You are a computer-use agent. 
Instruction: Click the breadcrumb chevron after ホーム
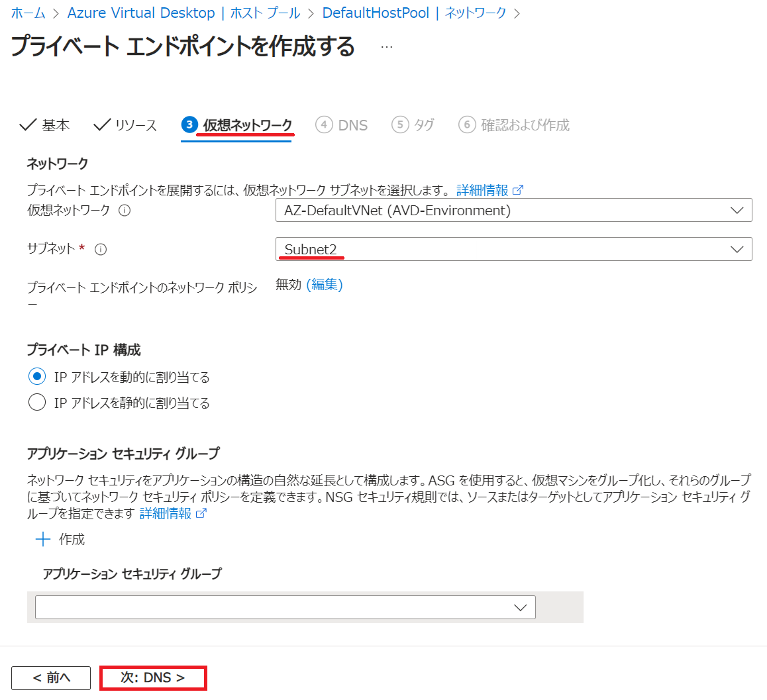pyautogui.click(x=56, y=14)
